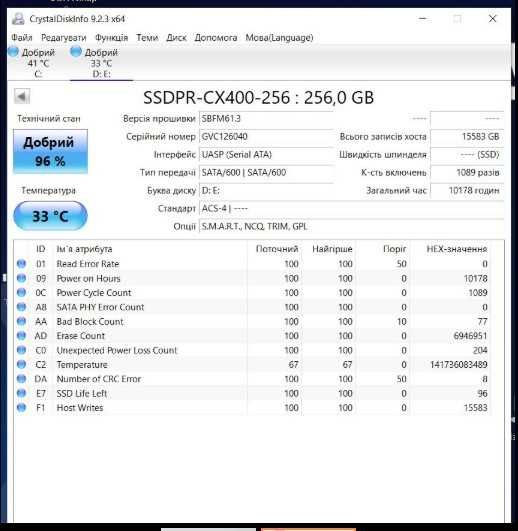Open the Редагувати menu
Image resolution: width=518 pixels, height=531 pixels.
pyautogui.click(x=64, y=37)
